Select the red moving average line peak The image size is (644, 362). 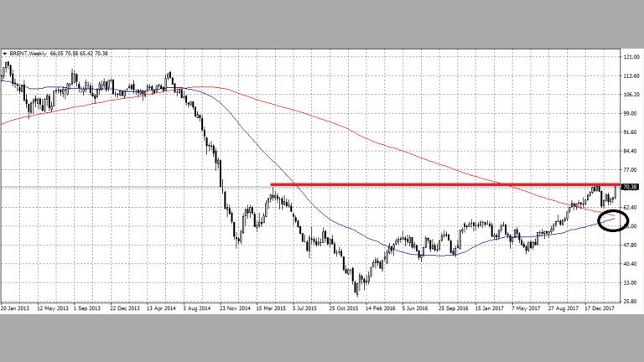tap(210, 86)
